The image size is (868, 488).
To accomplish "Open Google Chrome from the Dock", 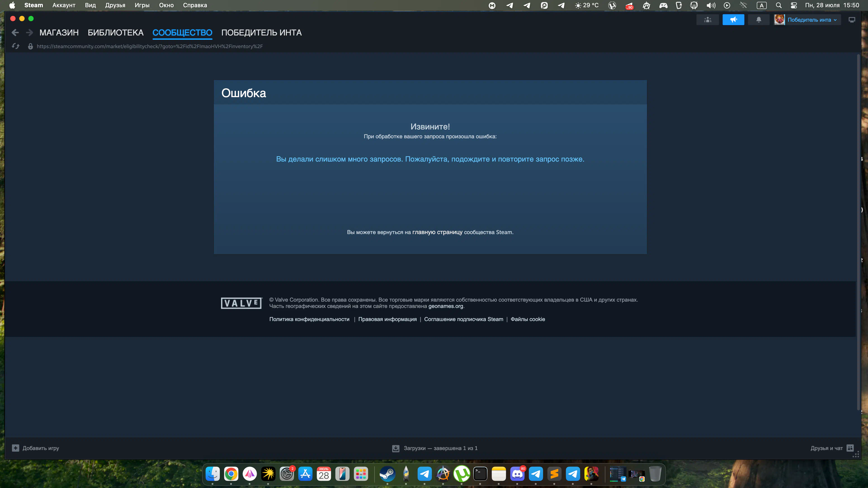I will click(231, 474).
